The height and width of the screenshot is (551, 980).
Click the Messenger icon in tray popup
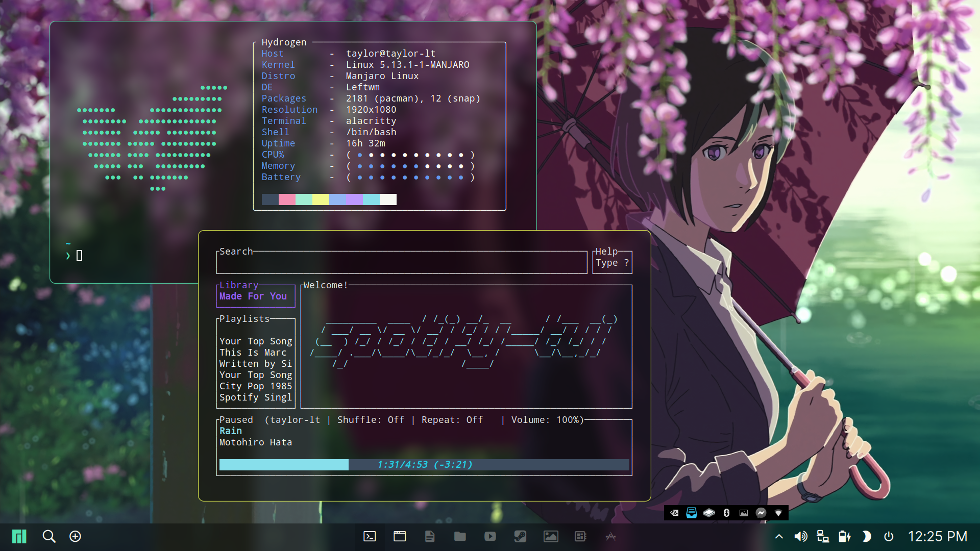[761, 513]
